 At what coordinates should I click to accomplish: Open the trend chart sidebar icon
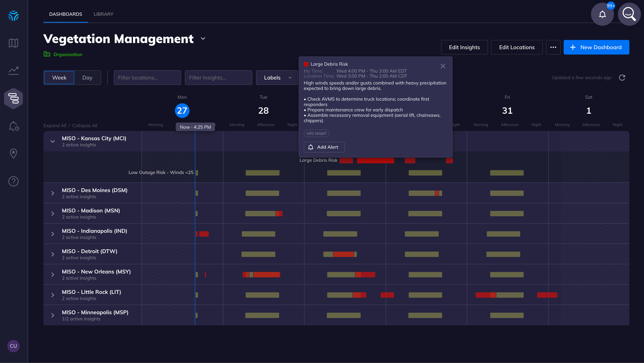[x=13, y=71]
